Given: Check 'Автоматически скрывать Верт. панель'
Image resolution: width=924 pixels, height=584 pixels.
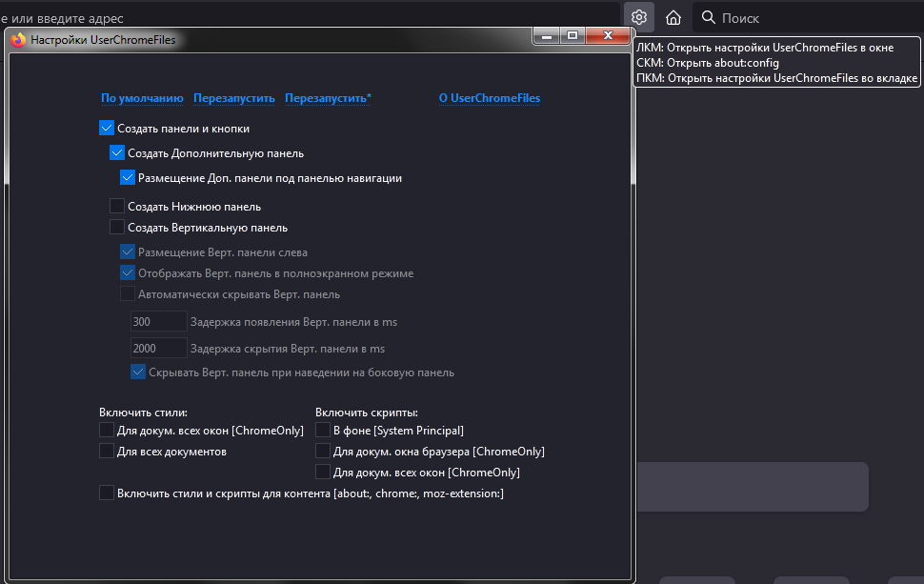Looking at the screenshot, I should pyautogui.click(x=128, y=293).
